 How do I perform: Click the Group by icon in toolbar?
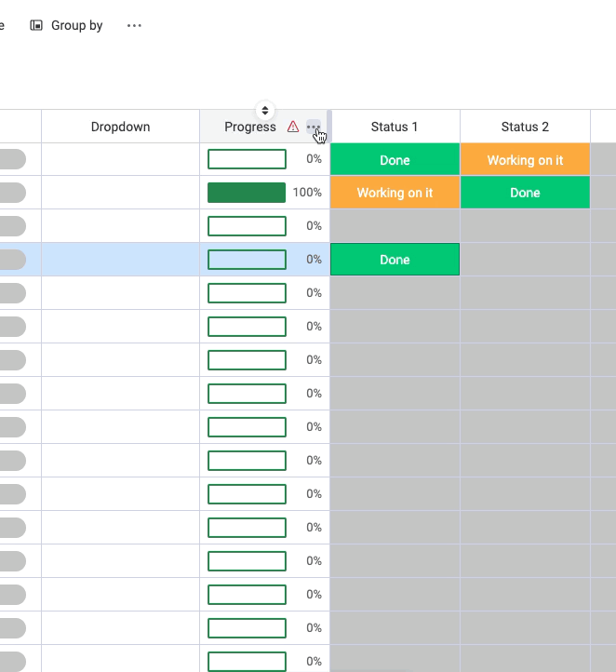(36, 25)
